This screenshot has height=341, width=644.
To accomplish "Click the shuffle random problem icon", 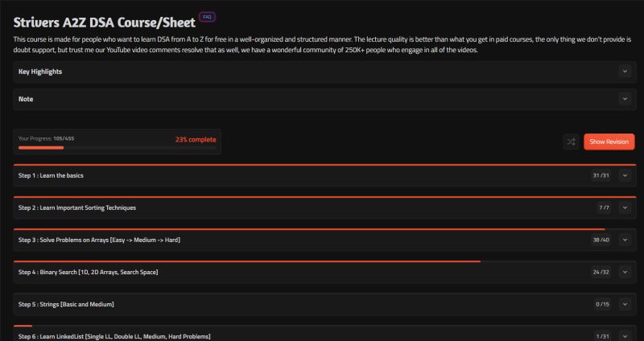I will 571,142.
